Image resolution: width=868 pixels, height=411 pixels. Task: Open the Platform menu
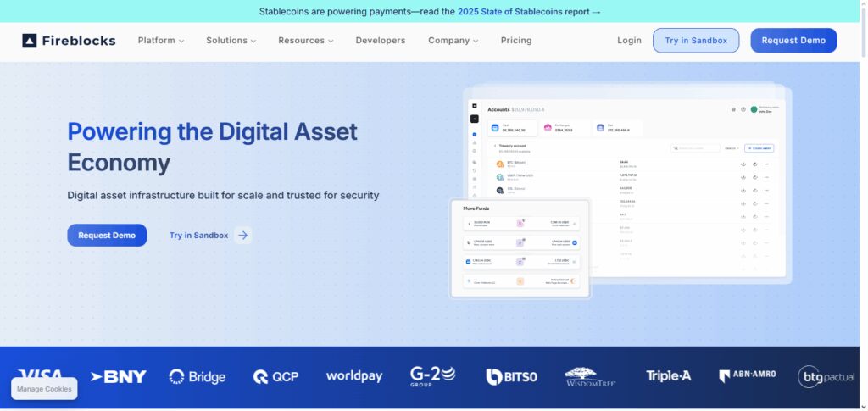[160, 41]
